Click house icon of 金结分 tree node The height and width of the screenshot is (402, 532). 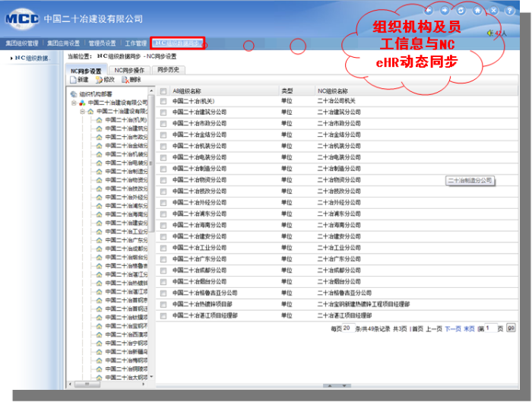click(x=99, y=146)
